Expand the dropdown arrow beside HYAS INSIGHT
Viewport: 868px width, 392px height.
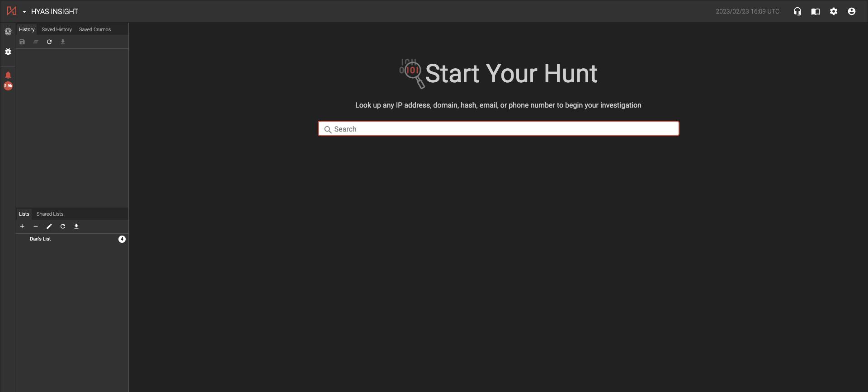[x=24, y=12]
